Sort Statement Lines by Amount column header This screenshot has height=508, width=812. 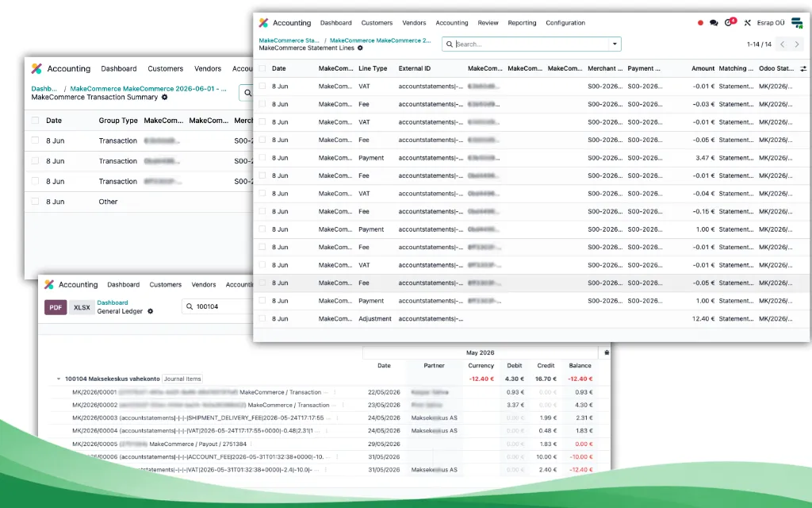click(703, 68)
